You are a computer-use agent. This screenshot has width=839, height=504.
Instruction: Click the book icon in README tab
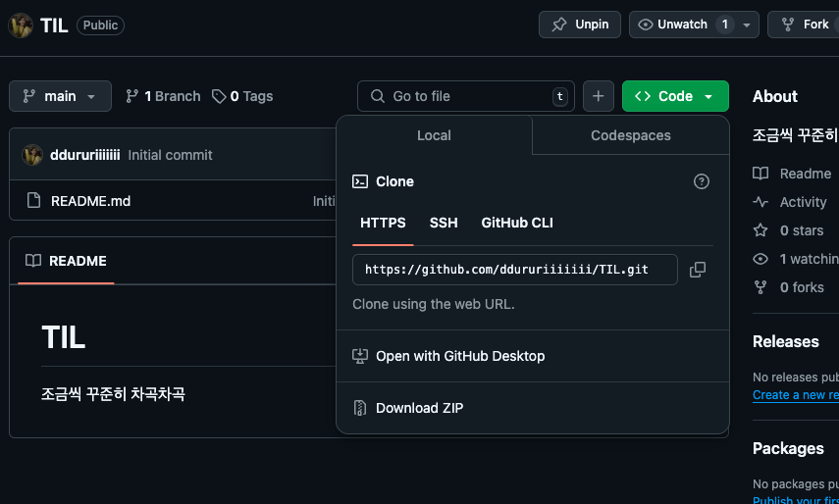click(33, 261)
